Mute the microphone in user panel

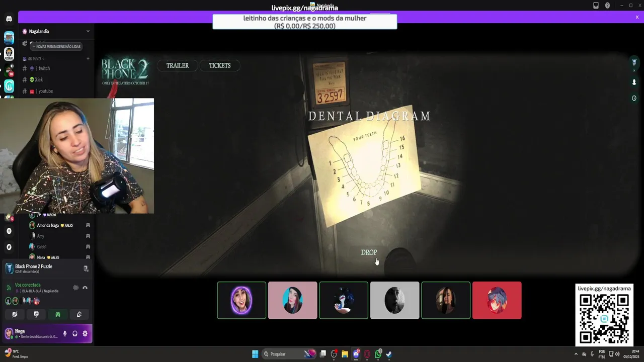pos(64,333)
